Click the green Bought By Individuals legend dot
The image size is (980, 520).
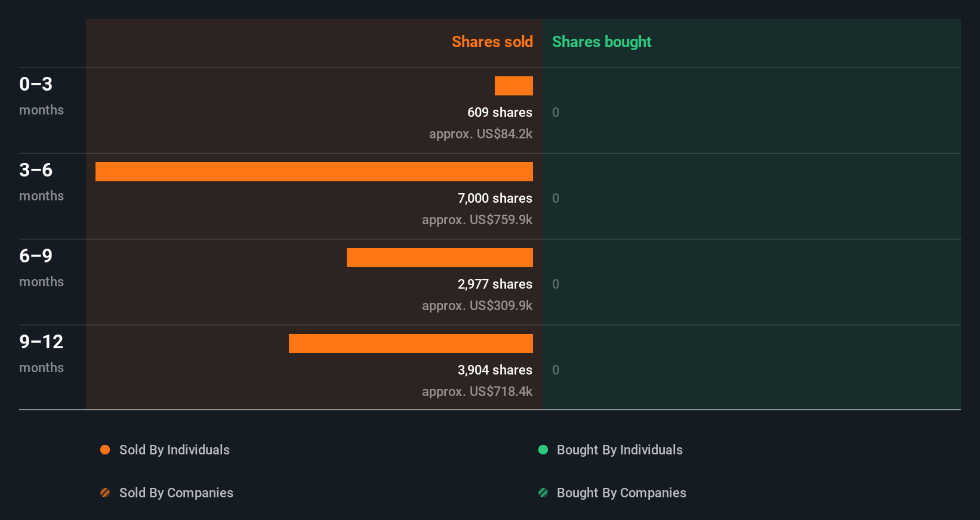543,450
